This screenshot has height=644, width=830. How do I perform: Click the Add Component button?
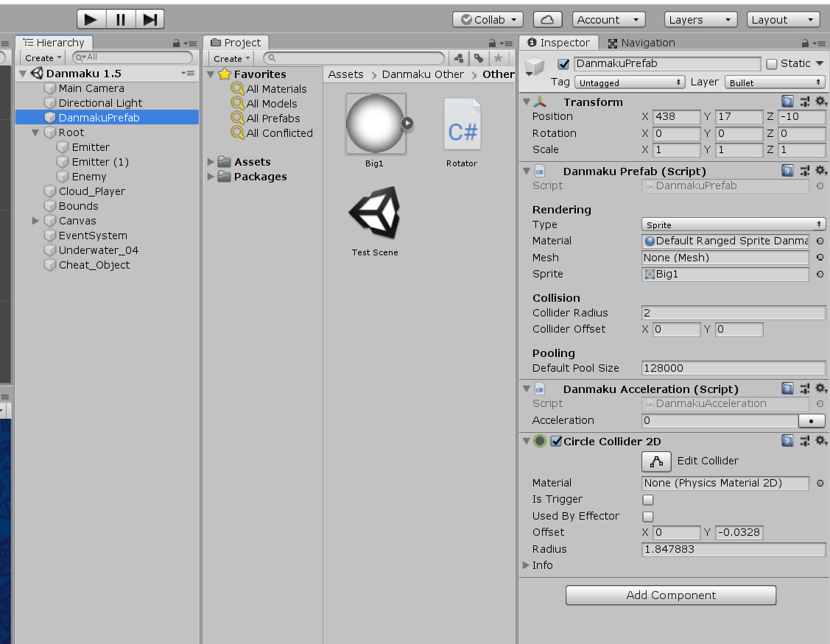pos(670,595)
